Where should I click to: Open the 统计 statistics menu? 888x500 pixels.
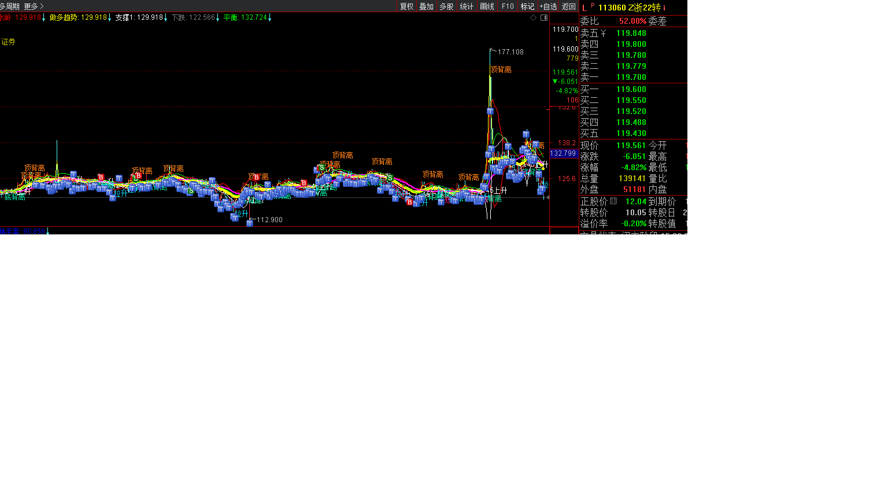click(x=467, y=6)
